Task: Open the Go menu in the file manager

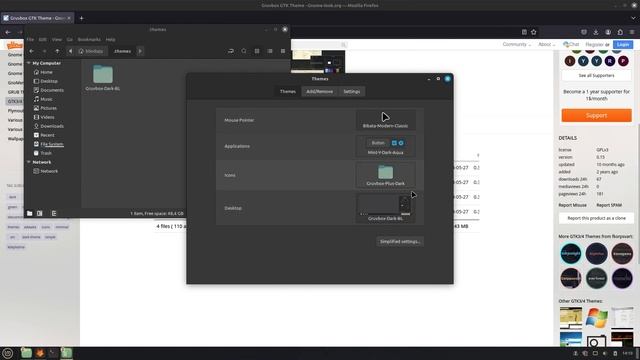Action: tap(70, 40)
